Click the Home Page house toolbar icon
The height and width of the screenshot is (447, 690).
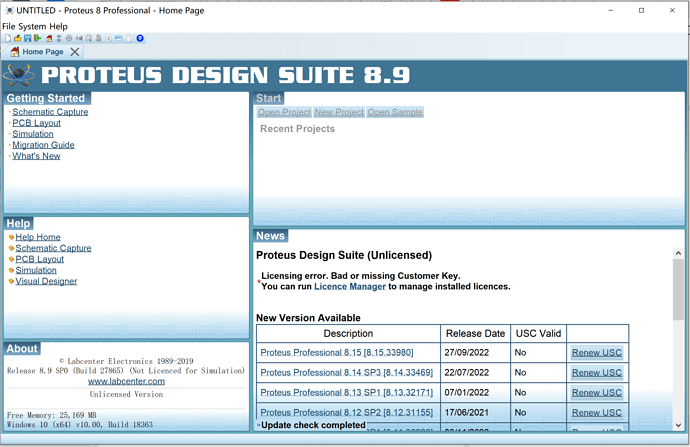[x=49, y=38]
